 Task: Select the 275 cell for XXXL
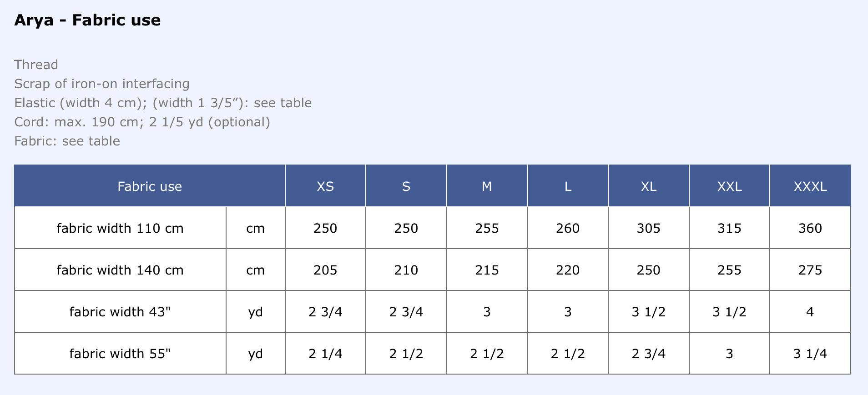click(x=810, y=270)
